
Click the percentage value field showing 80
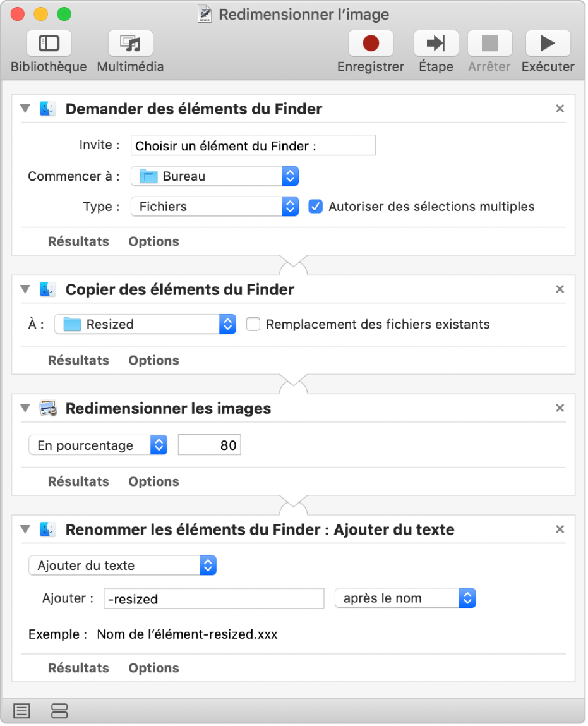(x=210, y=445)
